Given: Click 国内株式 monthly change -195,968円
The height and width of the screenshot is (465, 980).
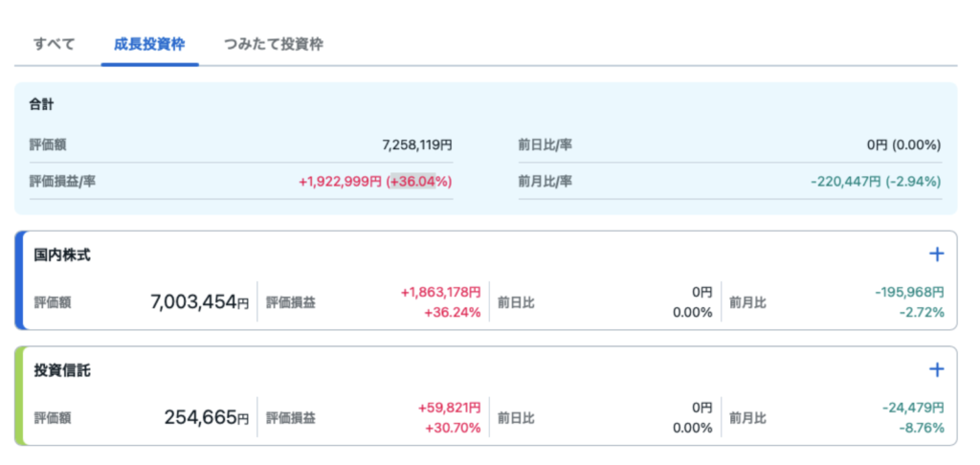Looking at the screenshot, I should tap(909, 293).
